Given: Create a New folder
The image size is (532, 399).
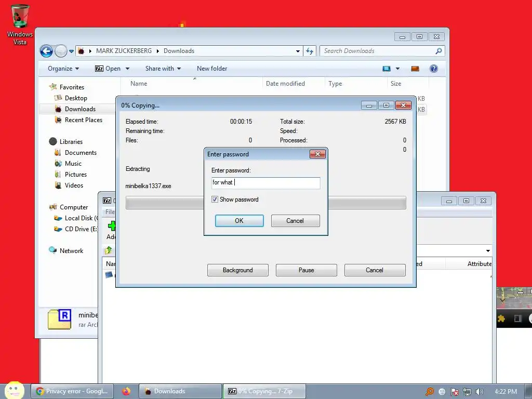Looking at the screenshot, I should [x=212, y=69].
